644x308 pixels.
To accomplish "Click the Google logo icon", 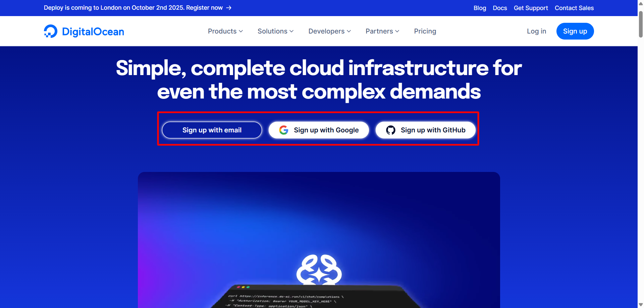I will coord(284,130).
